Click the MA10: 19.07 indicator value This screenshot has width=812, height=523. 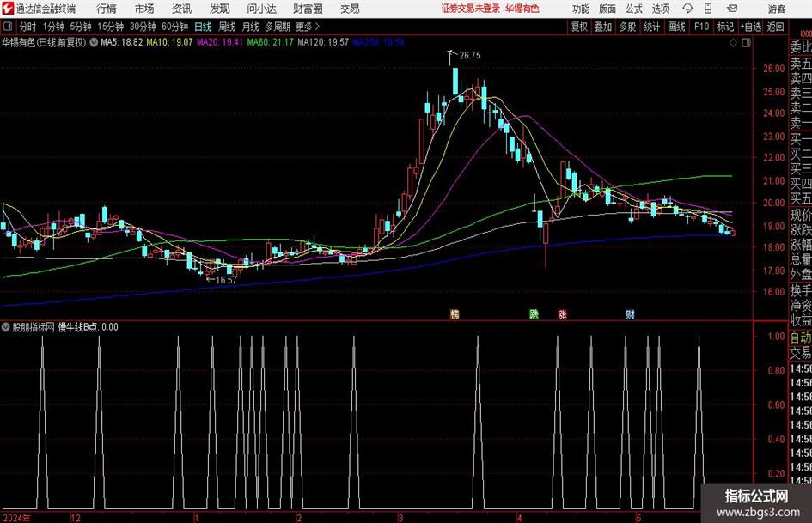169,42
